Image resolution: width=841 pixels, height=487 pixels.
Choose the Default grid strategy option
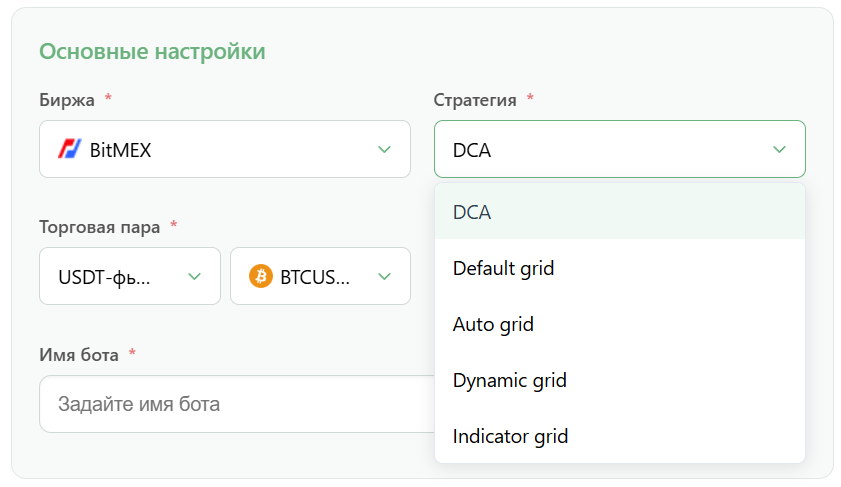click(x=619, y=268)
